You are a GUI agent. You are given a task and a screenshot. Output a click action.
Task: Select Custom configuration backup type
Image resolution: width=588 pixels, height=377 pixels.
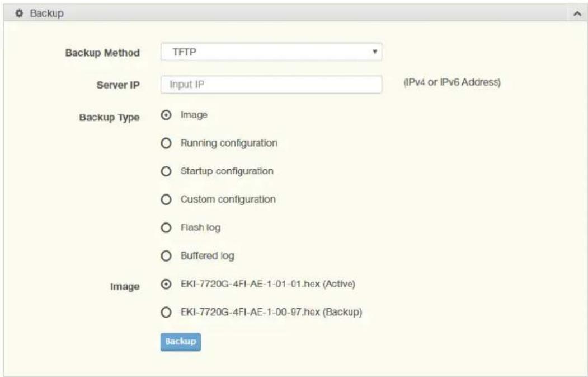click(166, 199)
